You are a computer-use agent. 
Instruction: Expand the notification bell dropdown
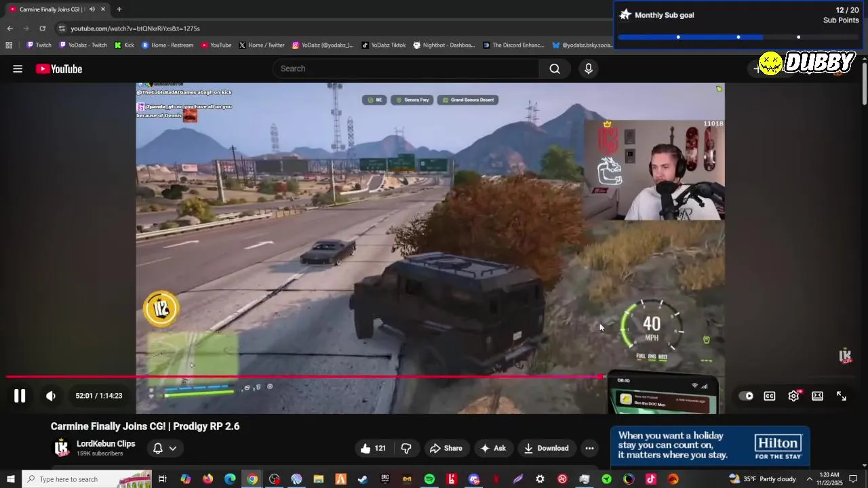point(165,448)
